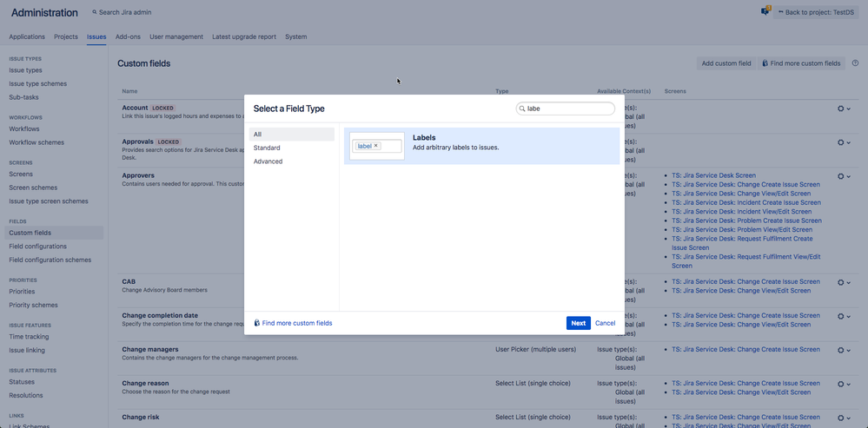Open Field configuration schemes in sidebar
868x428 pixels.
[50, 260]
